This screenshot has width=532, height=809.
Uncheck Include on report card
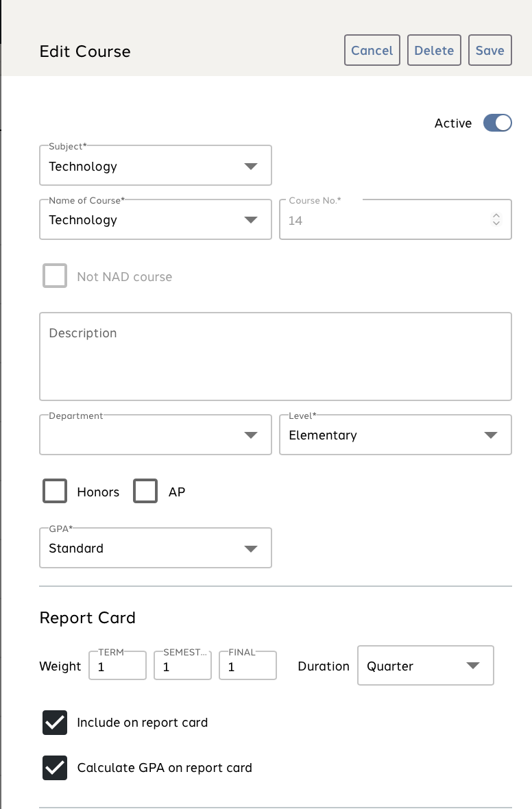tap(55, 723)
